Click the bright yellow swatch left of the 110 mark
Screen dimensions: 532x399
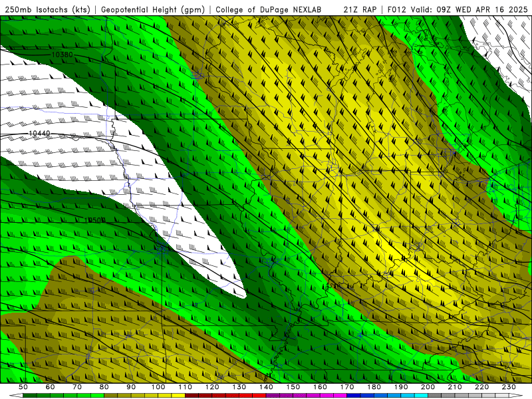pos(178,396)
